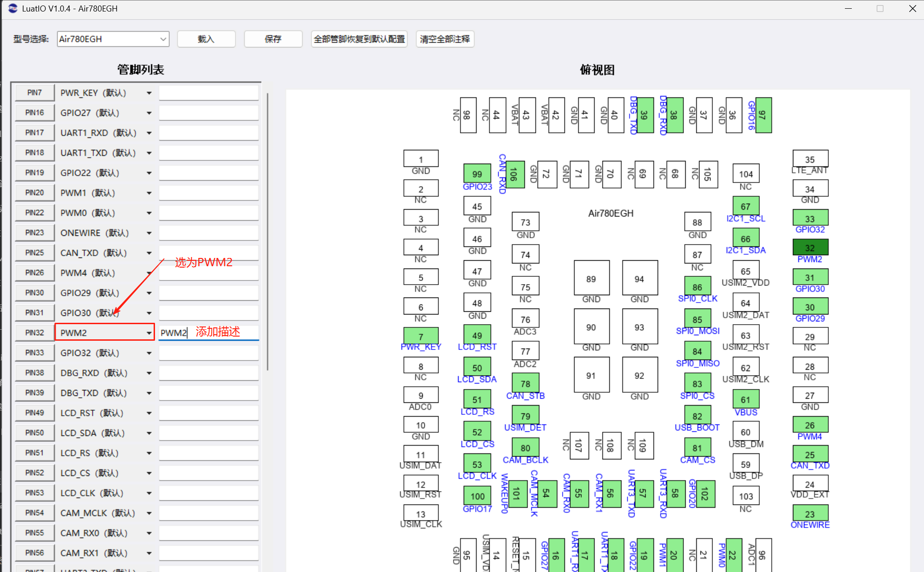Expand ONEWIRE dropdown for PIN23

click(x=149, y=233)
